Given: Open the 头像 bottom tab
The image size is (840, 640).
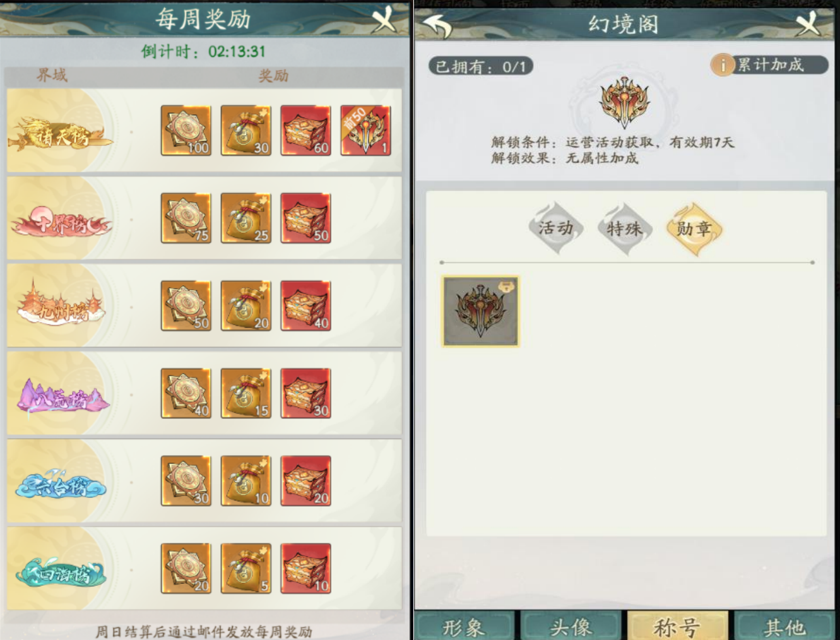Looking at the screenshot, I should point(571,627).
